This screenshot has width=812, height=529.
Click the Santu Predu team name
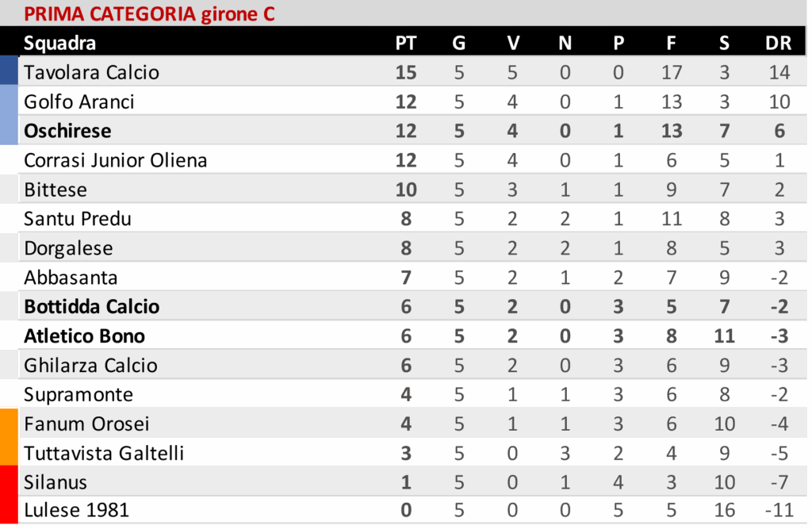(x=77, y=219)
